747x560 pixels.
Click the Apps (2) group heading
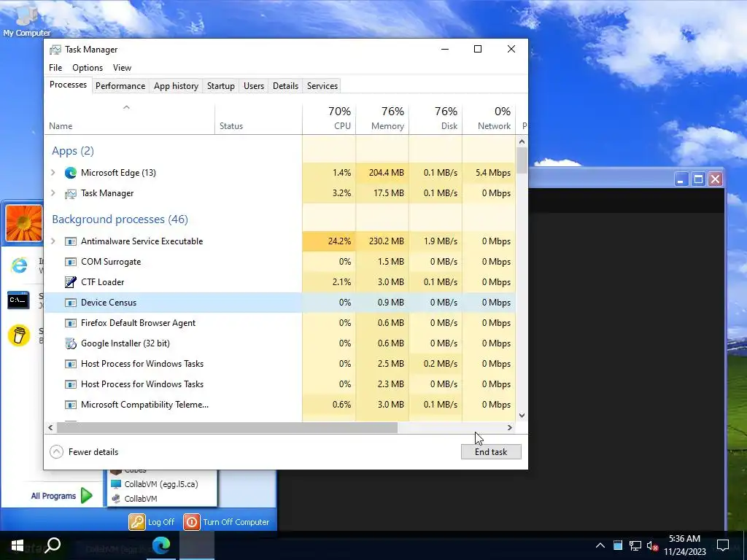(73, 151)
